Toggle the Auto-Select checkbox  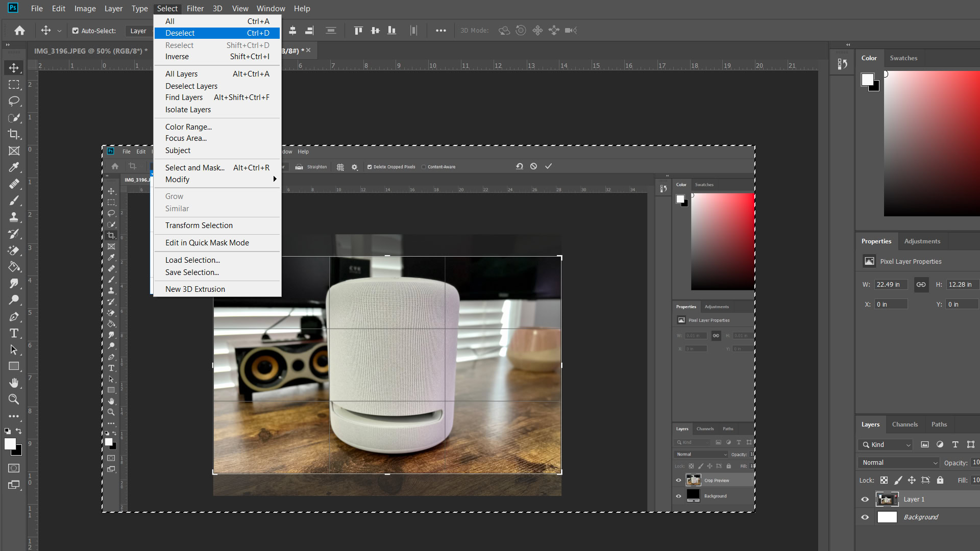pos(76,31)
